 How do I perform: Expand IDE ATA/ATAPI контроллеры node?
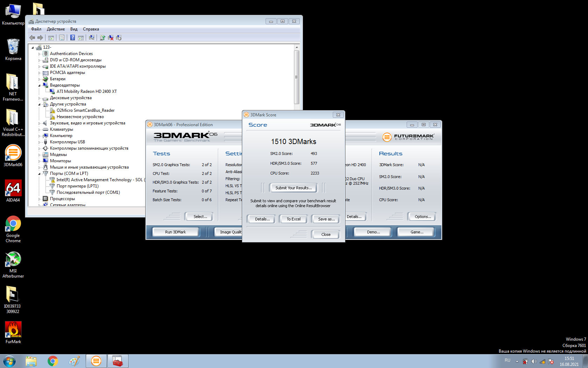(x=39, y=67)
